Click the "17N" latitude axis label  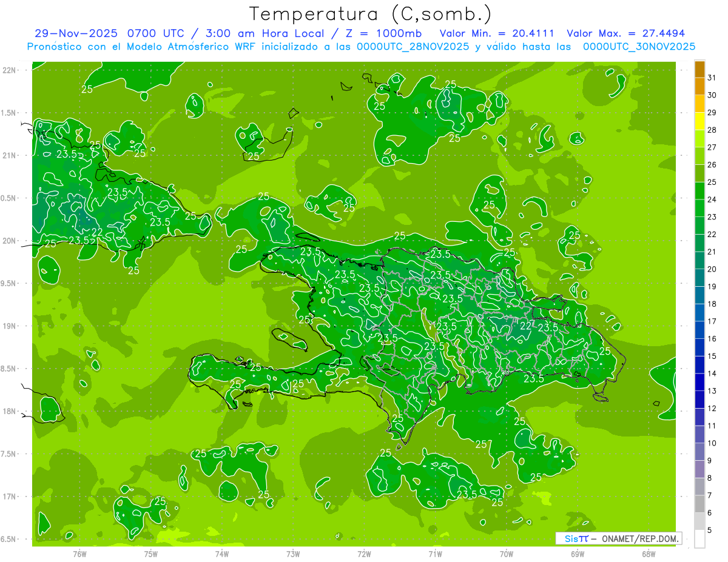[9, 497]
